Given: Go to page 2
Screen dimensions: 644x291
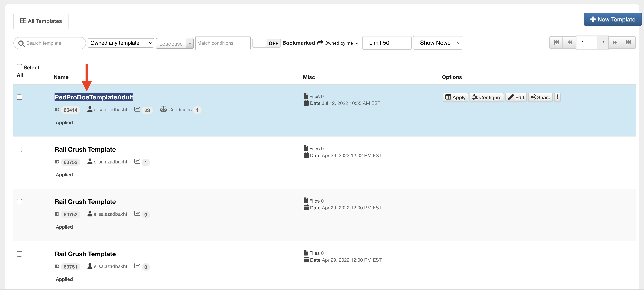Looking at the screenshot, I should point(602,43).
